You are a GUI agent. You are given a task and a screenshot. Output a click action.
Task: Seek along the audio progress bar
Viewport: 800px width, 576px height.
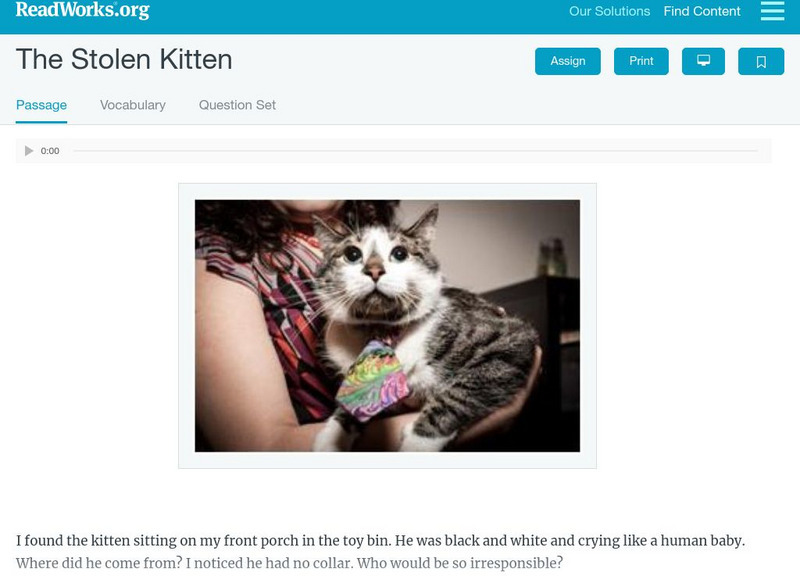(415, 151)
